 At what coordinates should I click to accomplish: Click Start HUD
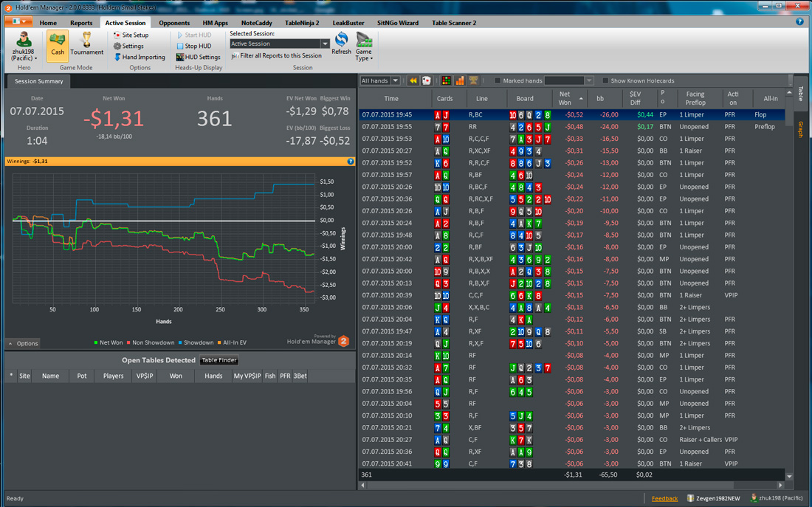[x=194, y=35]
